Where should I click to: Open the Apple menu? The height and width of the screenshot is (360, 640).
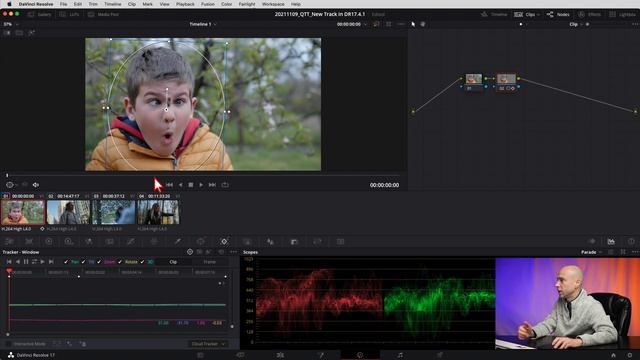pyautogui.click(x=9, y=4)
